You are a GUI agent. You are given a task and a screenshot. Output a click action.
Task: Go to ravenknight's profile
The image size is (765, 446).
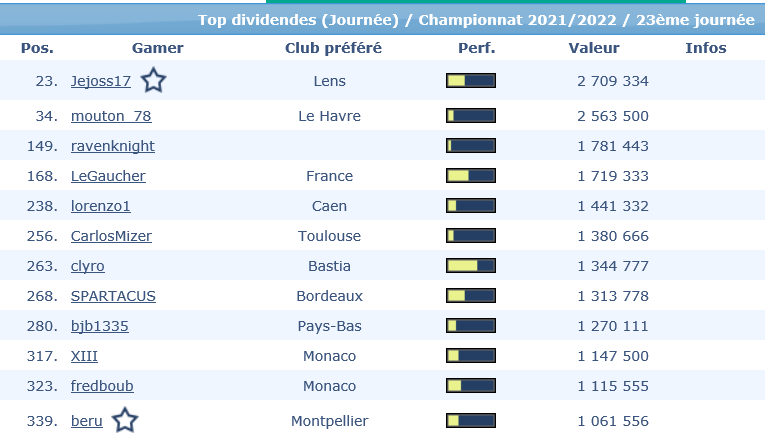[113, 146]
